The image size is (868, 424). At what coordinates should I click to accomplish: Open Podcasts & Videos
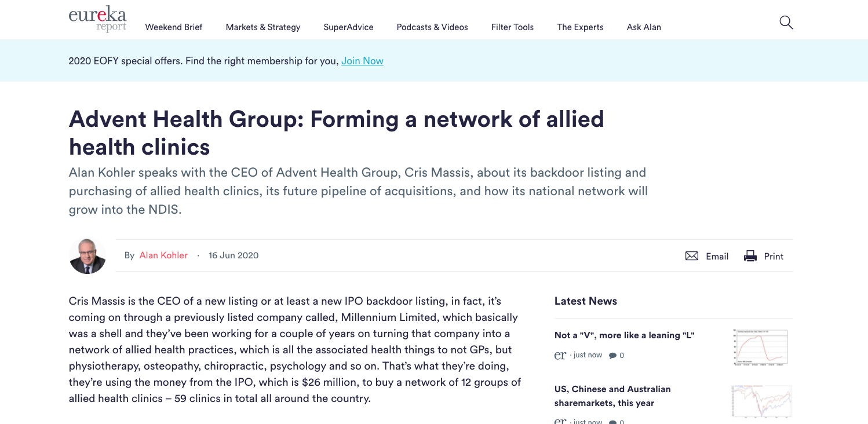click(432, 27)
